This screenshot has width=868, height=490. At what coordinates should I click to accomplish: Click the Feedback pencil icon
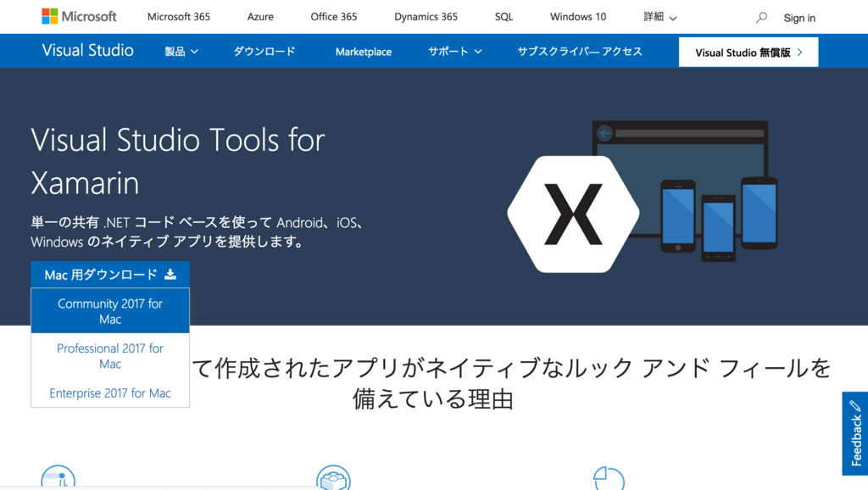tap(855, 406)
